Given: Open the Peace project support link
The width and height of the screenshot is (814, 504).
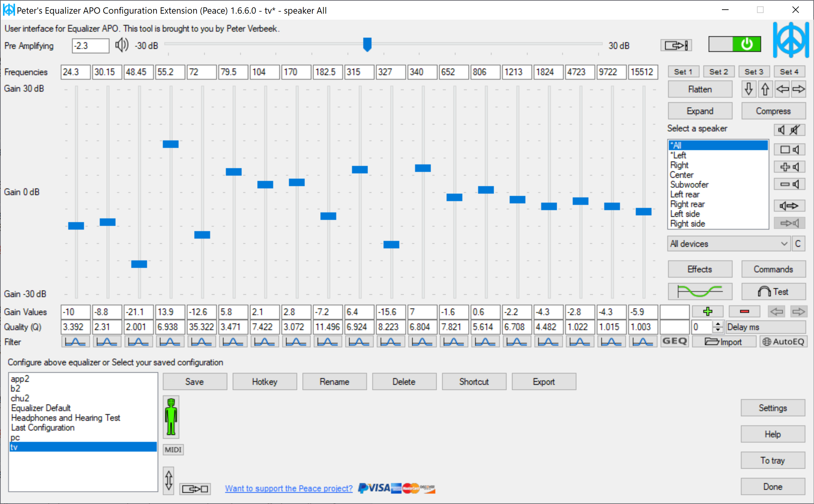Looking at the screenshot, I should click(289, 488).
